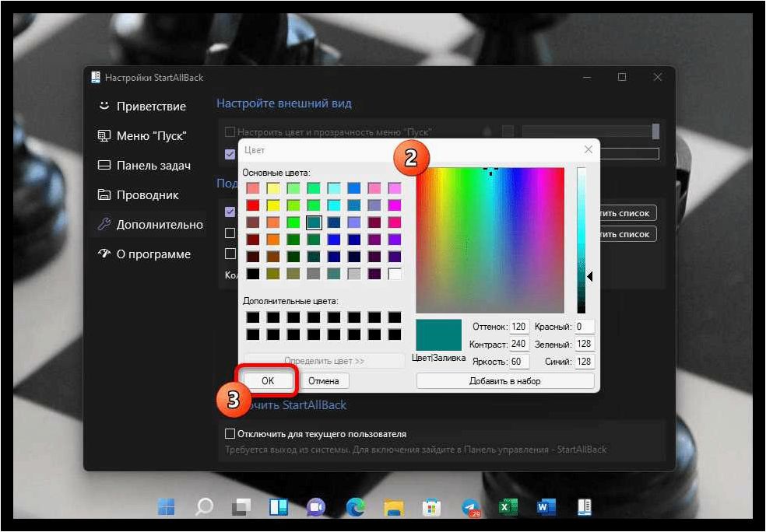Image resolution: width=766 pixels, height=532 pixels.
Task: Choose the black swatch in Основные цвета
Action: 253,274
